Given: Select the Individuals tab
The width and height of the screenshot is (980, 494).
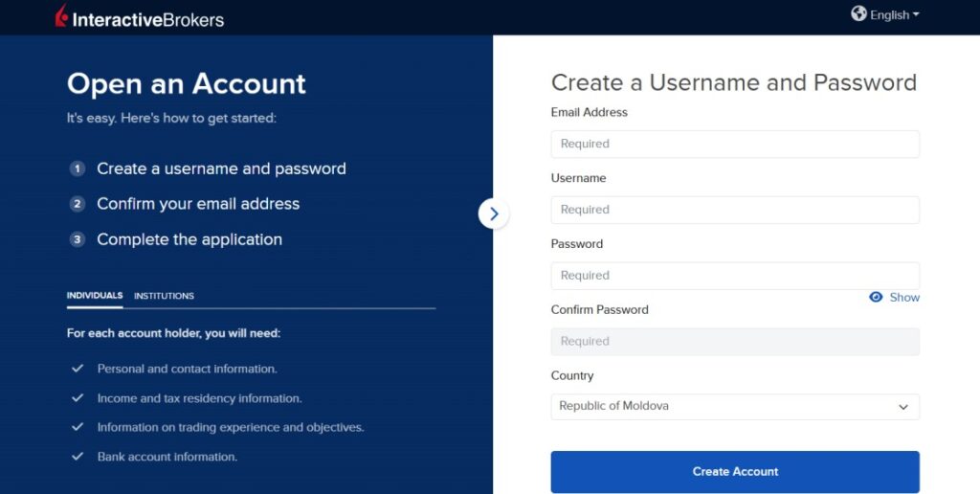Looking at the screenshot, I should [x=95, y=296].
